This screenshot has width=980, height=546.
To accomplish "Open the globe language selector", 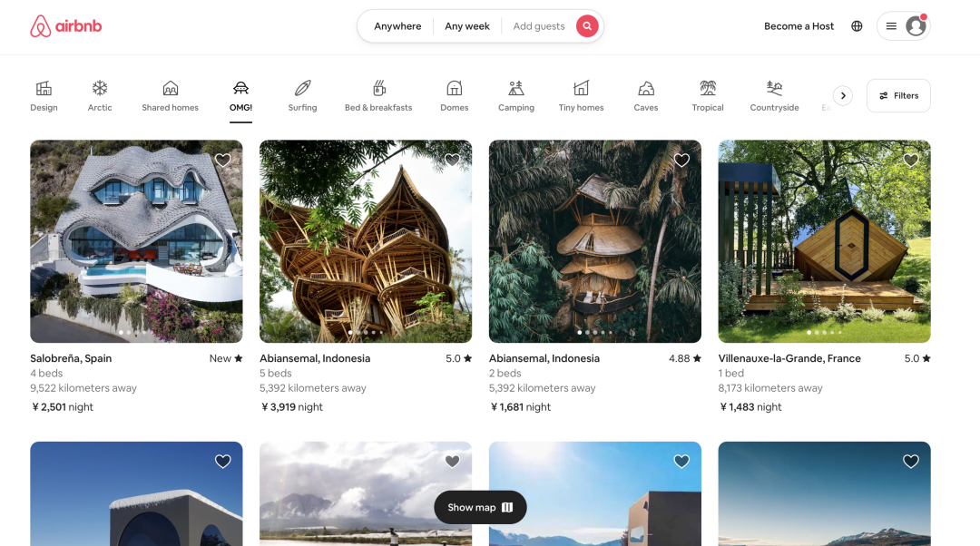I will tap(857, 26).
